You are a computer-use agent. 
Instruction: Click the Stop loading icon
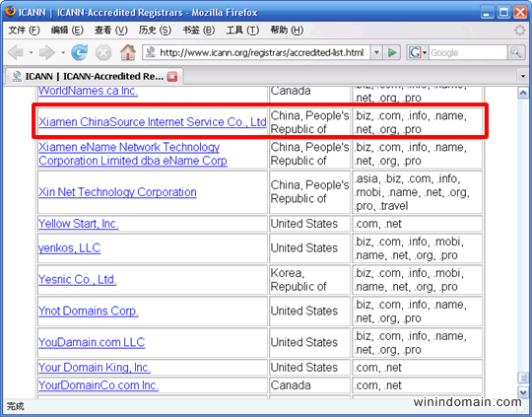tap(103, 53)
